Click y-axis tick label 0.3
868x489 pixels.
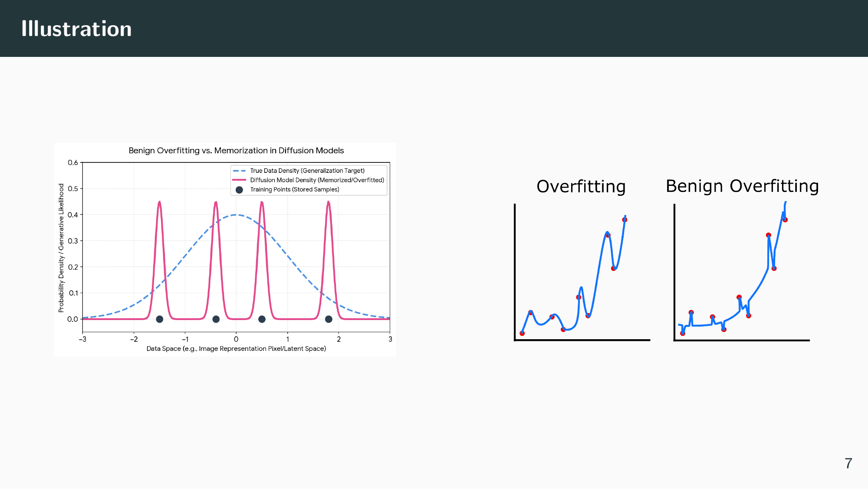pyautogui.click(x=73, y=241)
